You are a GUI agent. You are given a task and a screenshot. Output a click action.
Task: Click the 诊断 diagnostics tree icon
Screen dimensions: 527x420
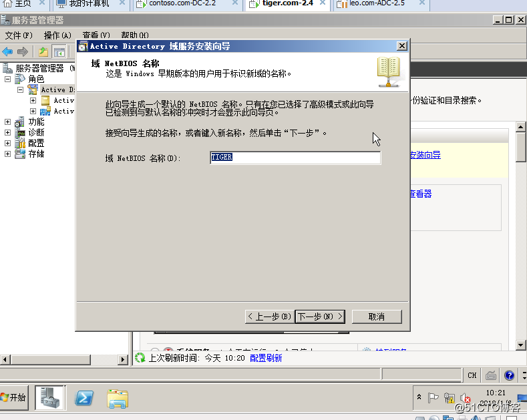pos(20,132)
